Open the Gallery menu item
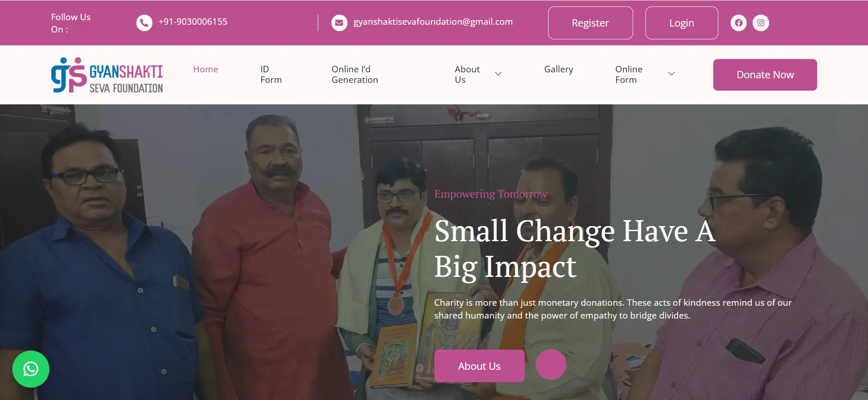The image size is (868, 400). pos(559,69)
